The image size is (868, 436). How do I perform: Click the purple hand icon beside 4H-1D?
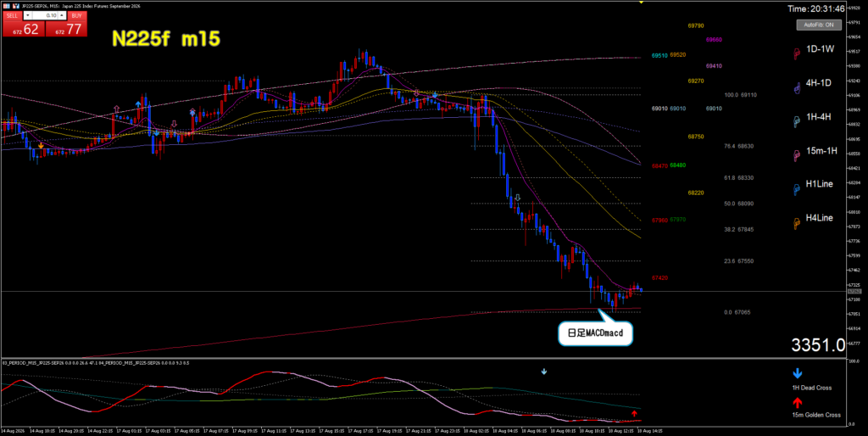797,87
